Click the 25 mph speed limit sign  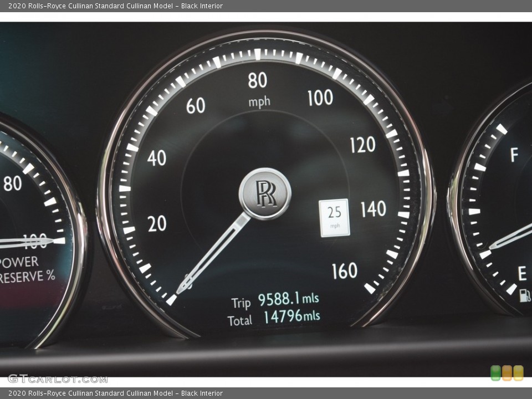(335, 218)
